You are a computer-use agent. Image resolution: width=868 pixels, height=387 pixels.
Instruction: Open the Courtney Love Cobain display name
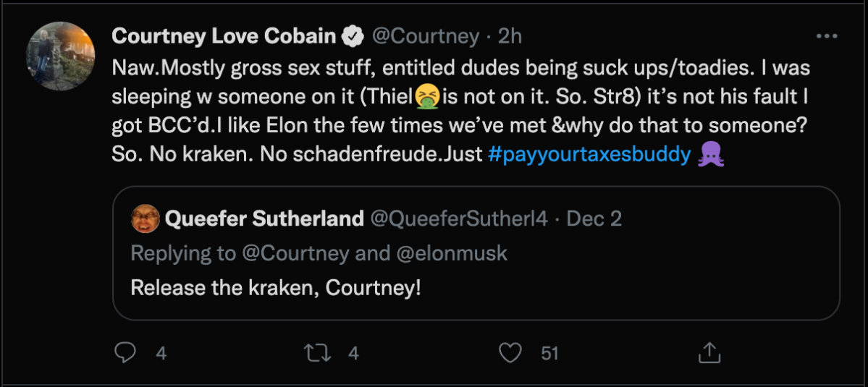[224, 36]
